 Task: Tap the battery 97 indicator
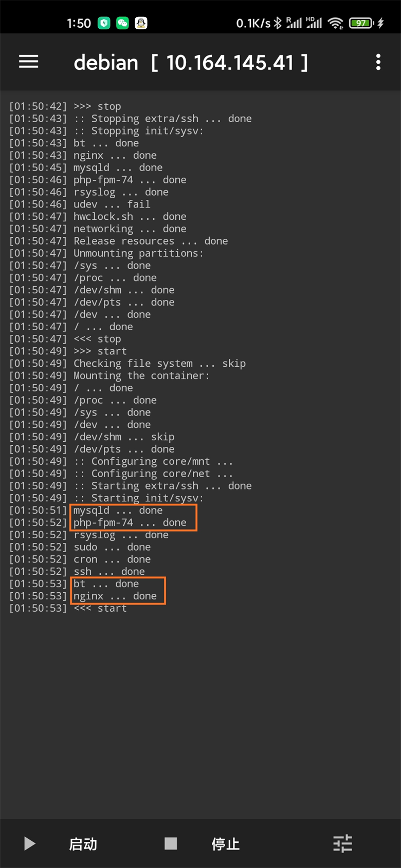tap(361, 23)
